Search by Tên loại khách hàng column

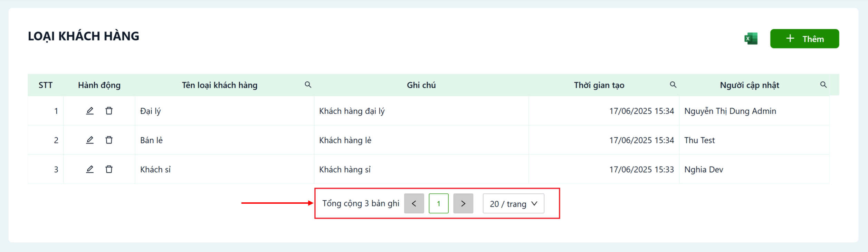tap(308, 85)
